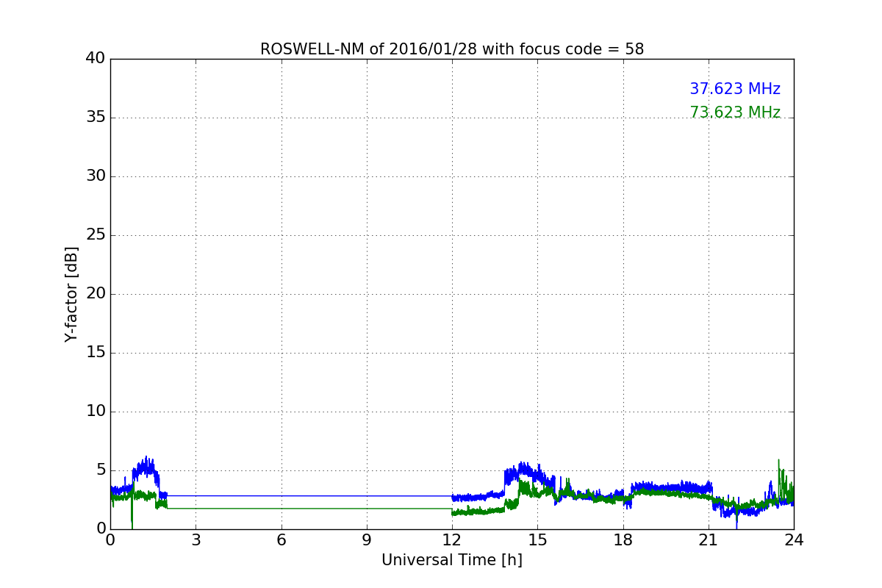Click y-axis tick label '30'
This screenshot has width=882, height=588.
point(96,176)
